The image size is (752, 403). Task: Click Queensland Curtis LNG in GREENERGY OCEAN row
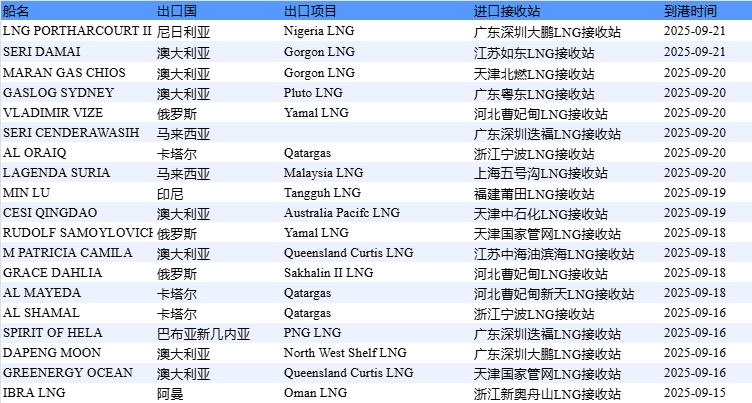click(x=348, y=373)
